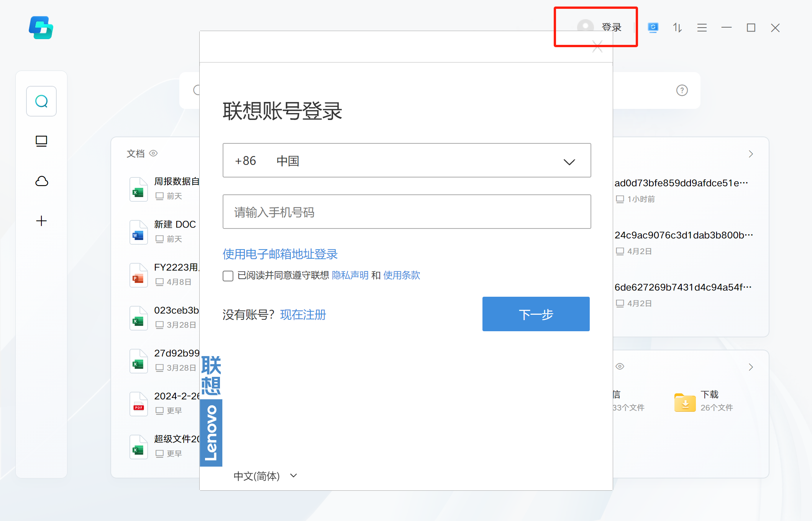Open the cloud storage sidebar icon
Image resolution: width=812 pixels, height=521 pixels.
(41, 181)
